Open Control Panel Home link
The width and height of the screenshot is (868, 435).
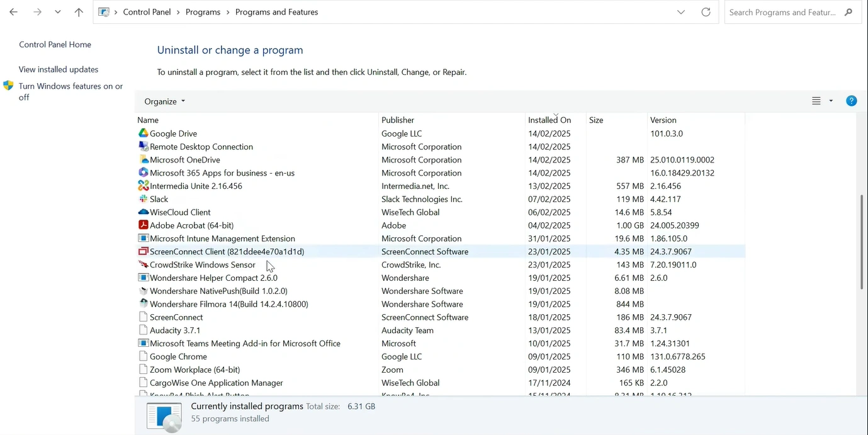point(55,45)
